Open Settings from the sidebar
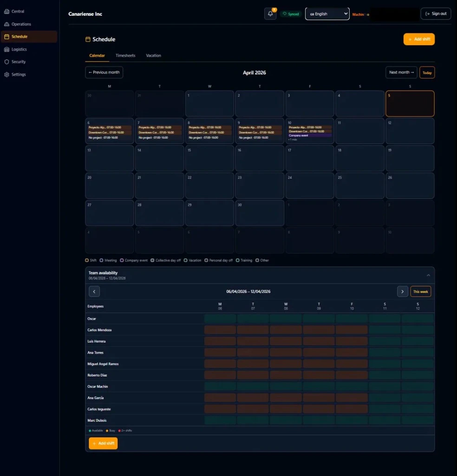This screenshot has height=476, width=457. coord(19,74)
